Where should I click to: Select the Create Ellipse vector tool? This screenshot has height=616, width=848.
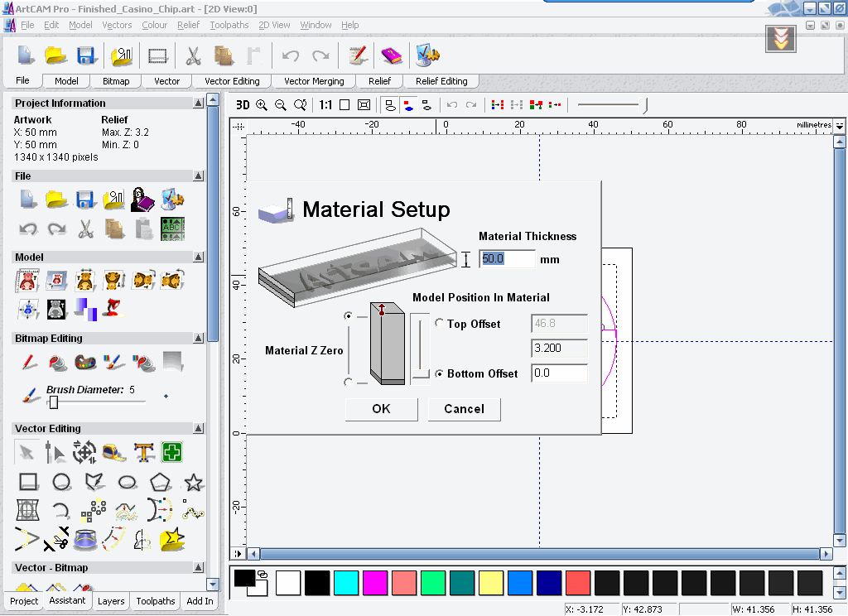click(x=127, y=482)
